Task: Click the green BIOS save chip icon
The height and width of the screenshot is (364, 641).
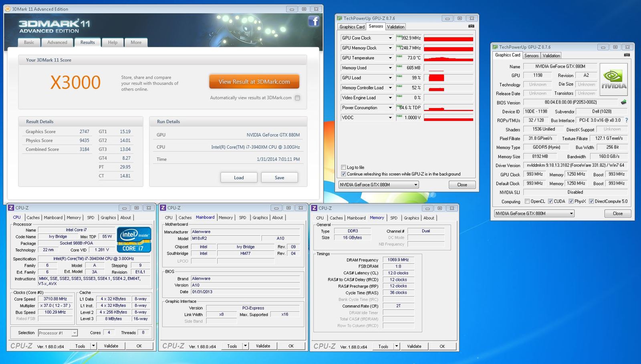Action: point(623,102)
